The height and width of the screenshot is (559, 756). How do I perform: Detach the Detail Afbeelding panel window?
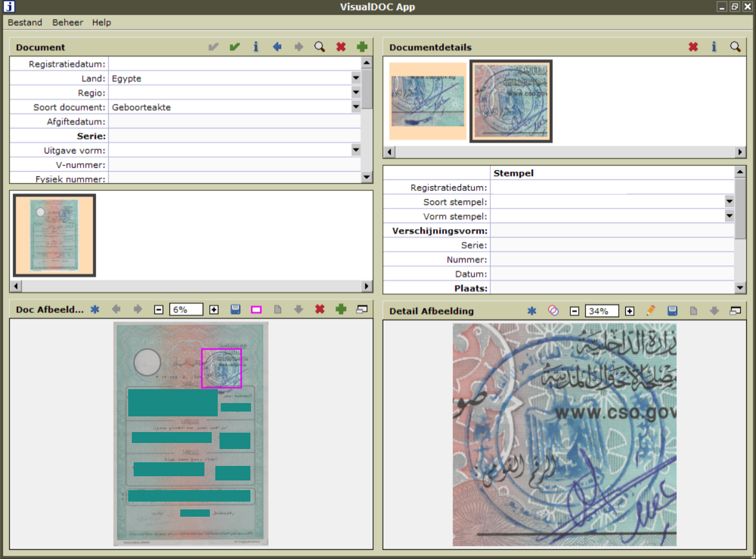pos(735,311)
